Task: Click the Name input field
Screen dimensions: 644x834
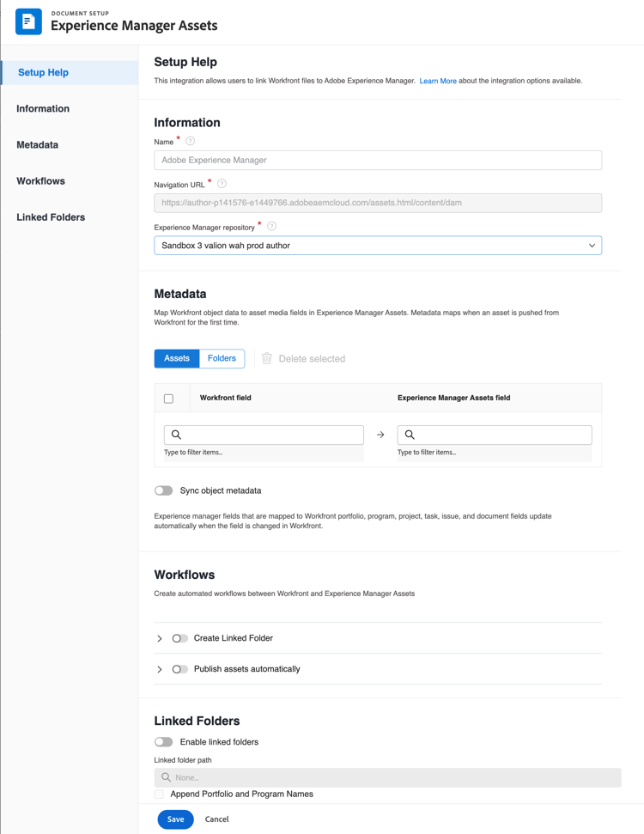Action: tap(378, 160)
